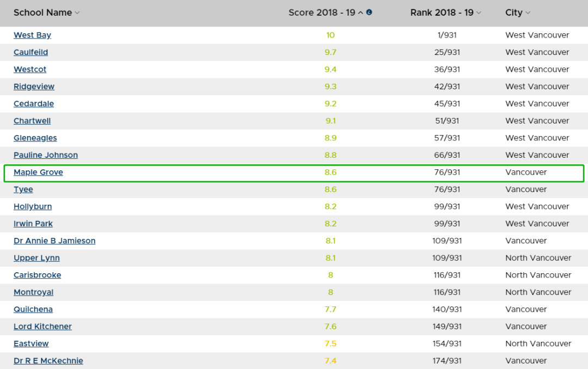The height and width of the screenshot is (369, 588).
Task: Open the Lord Kitchener school link
Action: click(x=43, y=327)
